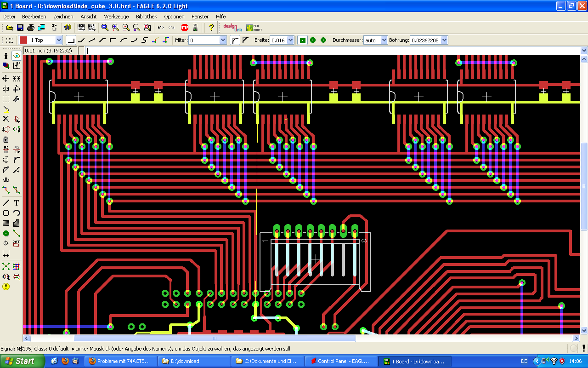Open the CAM processor icon
The width and height of the screenshot is (588, 368).
41,28
